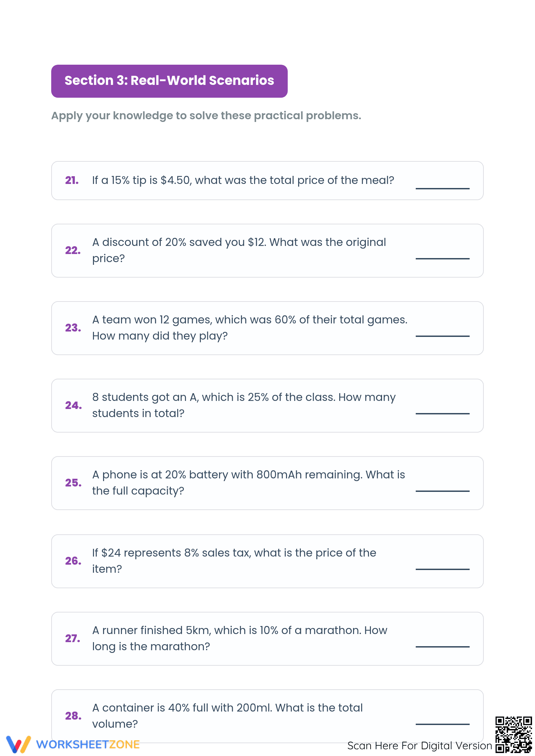
Task: Click the 8% sales tax question text
Action: (x=234, y=561)
